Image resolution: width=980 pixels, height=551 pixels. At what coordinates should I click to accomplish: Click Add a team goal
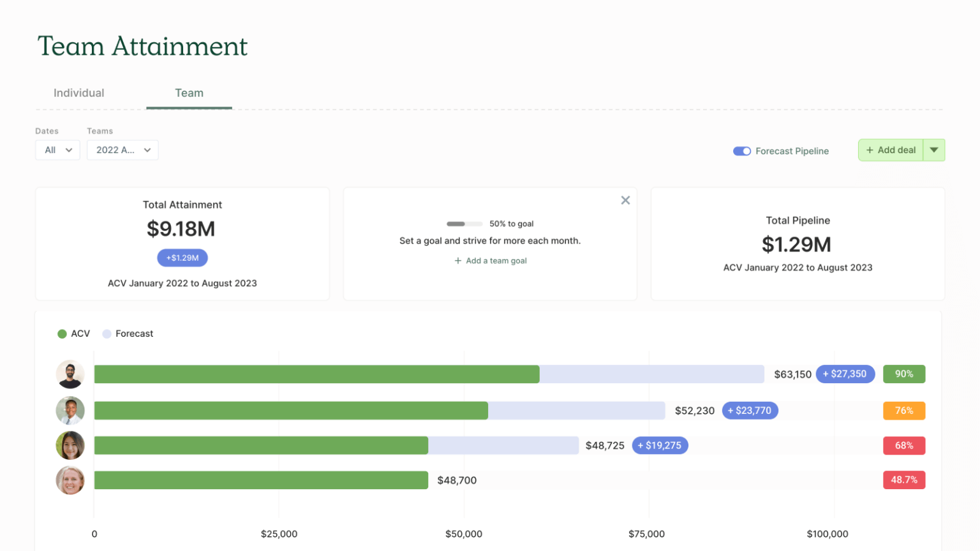click(490, 260)
